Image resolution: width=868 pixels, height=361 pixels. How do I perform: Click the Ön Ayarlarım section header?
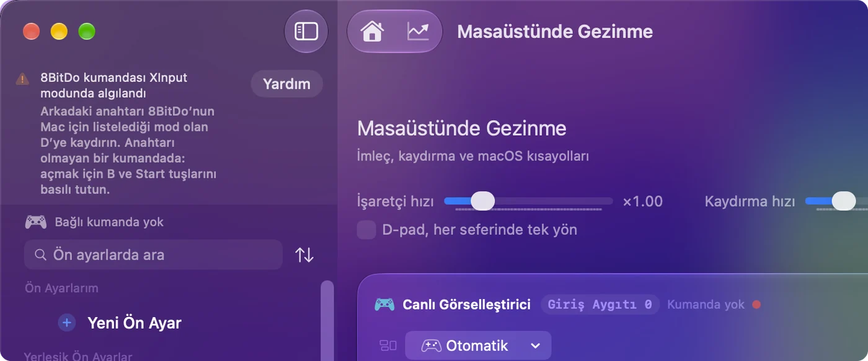61,288
